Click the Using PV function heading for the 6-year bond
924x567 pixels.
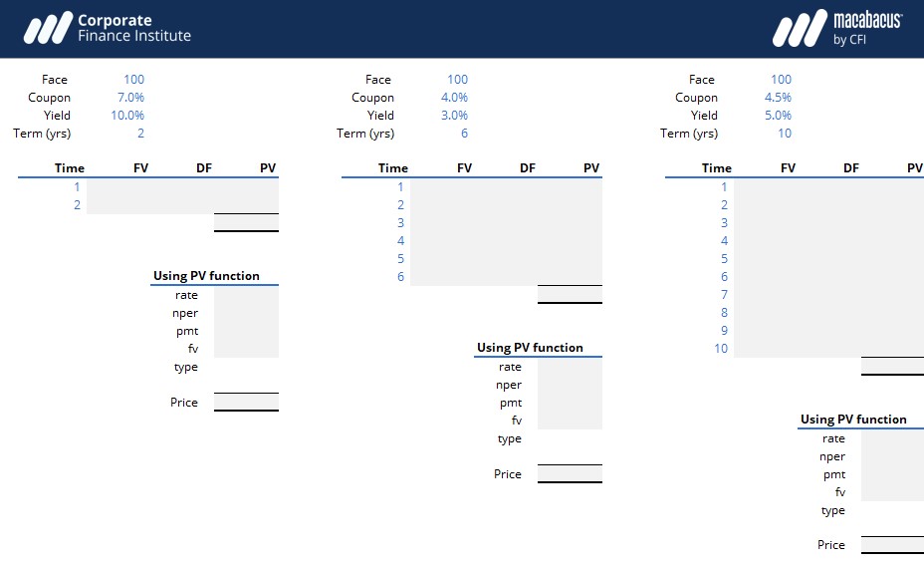530,348
